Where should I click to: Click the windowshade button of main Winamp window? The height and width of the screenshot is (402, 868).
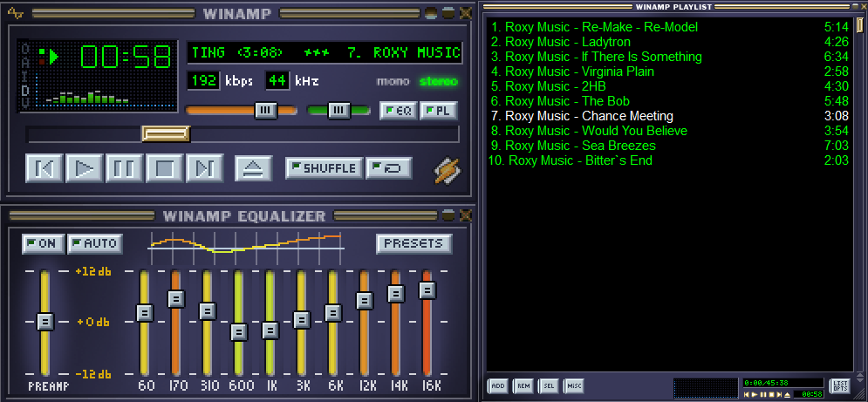(448, 13)
